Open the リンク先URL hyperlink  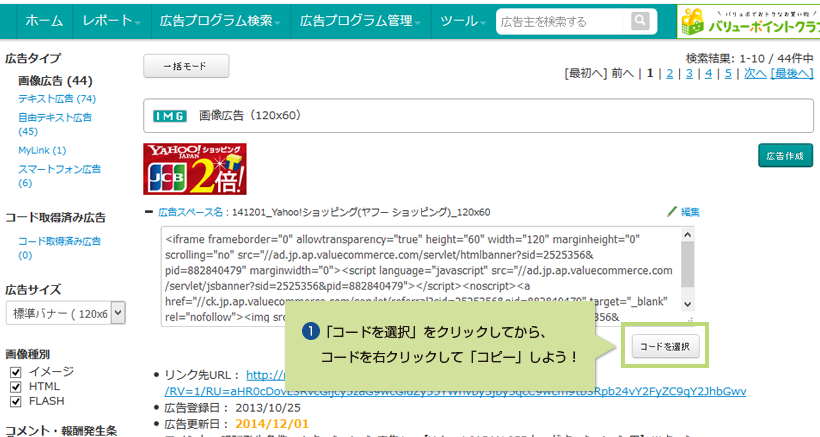pyautogui.click(x=455, y=391)
